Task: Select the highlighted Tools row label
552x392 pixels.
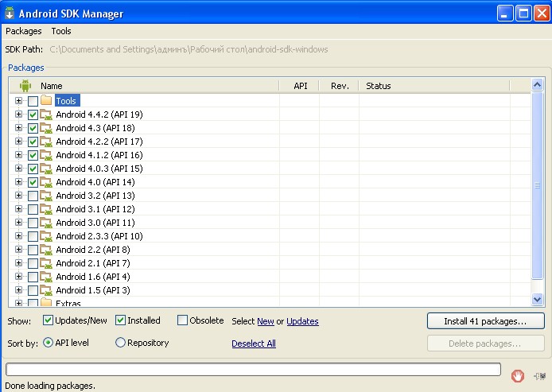Action: (x=67, y=101)
